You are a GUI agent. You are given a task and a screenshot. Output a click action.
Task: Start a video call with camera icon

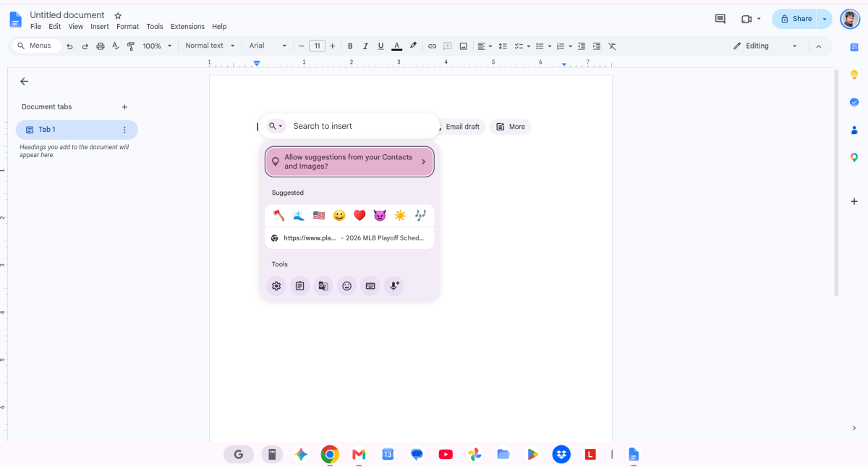[747, 19]
